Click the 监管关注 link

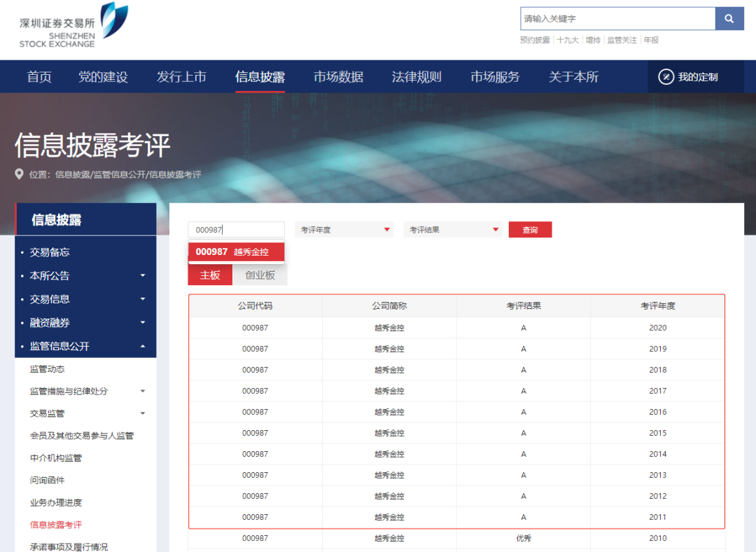tap(622, 41)
